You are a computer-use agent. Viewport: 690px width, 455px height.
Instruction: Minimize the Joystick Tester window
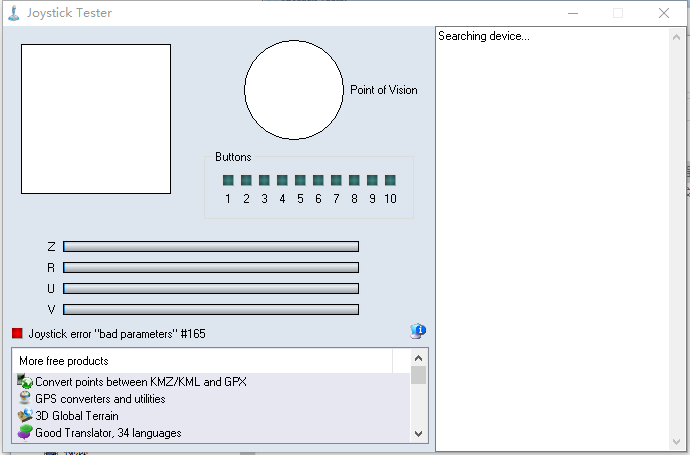(x=573, y=13)
